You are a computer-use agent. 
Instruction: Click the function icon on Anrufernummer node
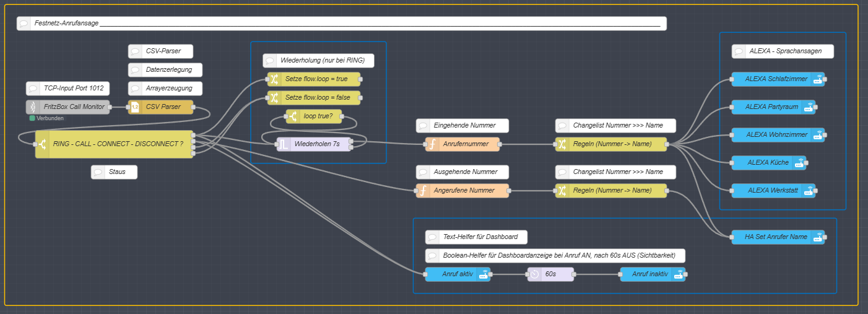(x=432, y=144)
